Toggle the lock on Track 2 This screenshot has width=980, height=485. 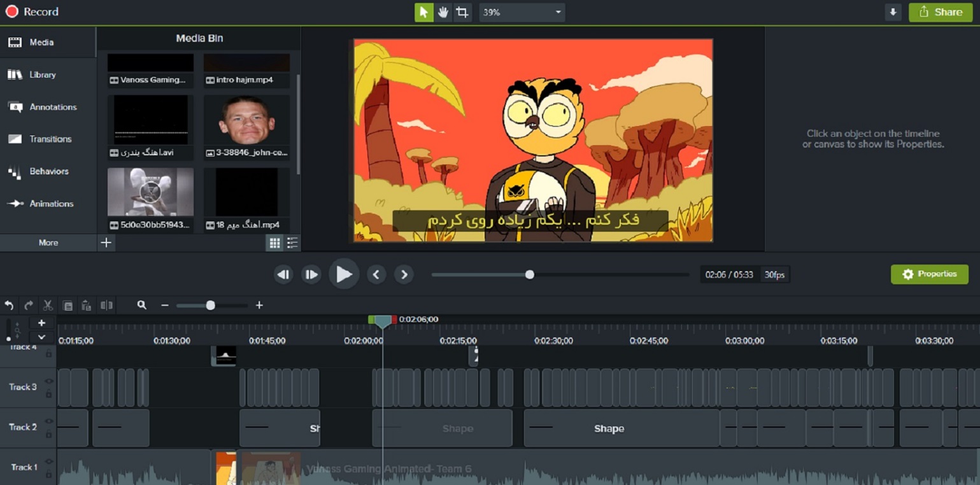(x=48, y=434)
